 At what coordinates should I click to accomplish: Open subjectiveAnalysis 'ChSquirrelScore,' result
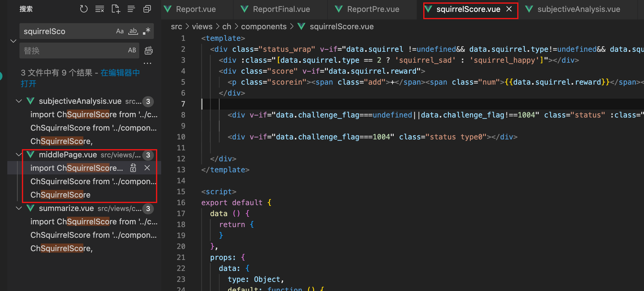point(61,141)
